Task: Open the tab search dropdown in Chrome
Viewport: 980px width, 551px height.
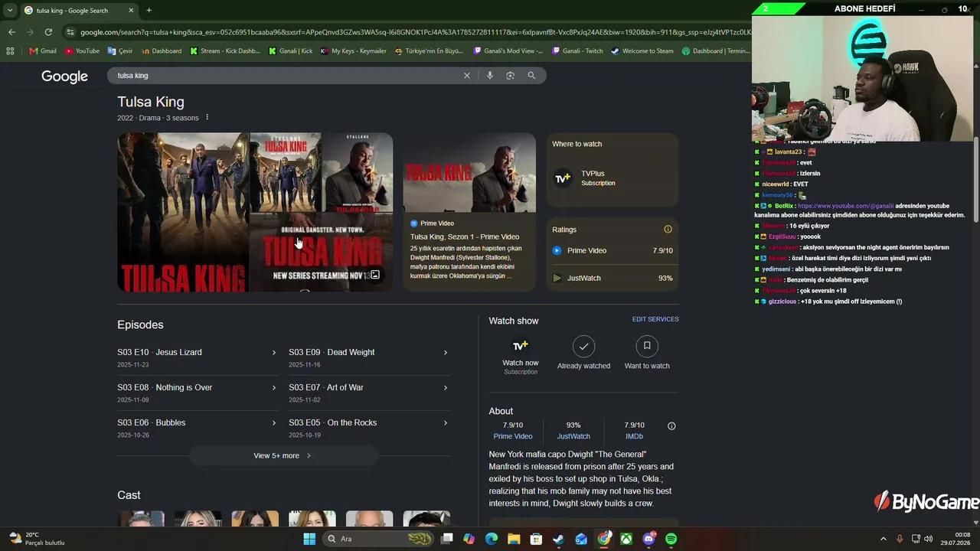Action: coord(10,11)
